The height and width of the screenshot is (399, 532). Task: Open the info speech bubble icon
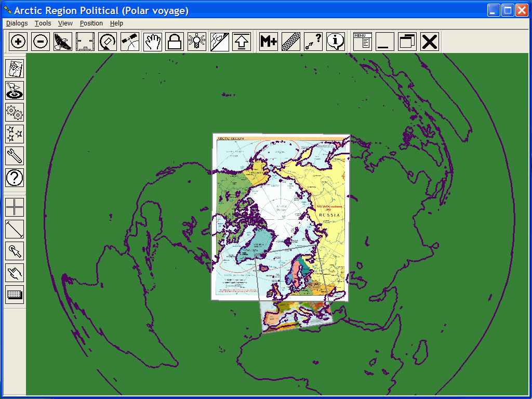pos(336,42)
